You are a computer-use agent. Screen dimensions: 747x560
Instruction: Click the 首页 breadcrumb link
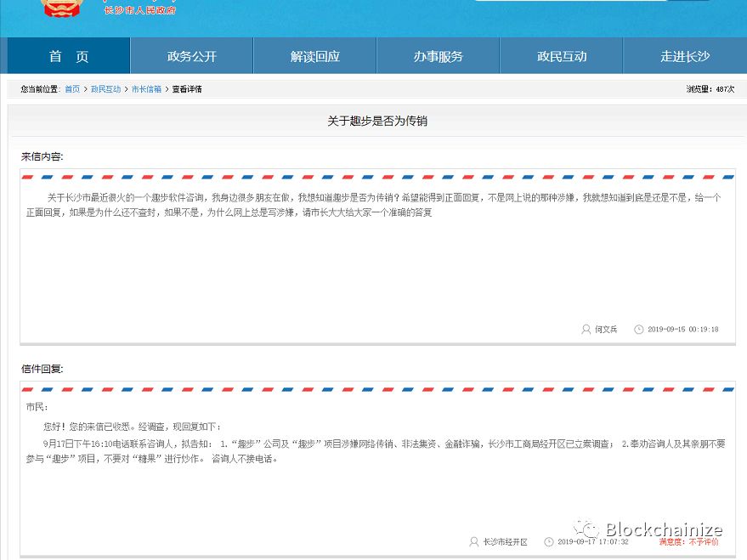tap(72, 89)
